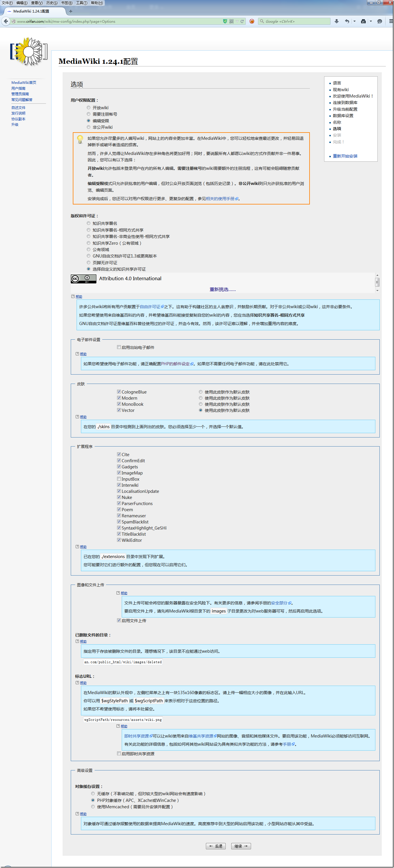The width and height of the screenshot is (394, 868).
Task: Go back using the browser back arrow
Action: tap(6, 21)
